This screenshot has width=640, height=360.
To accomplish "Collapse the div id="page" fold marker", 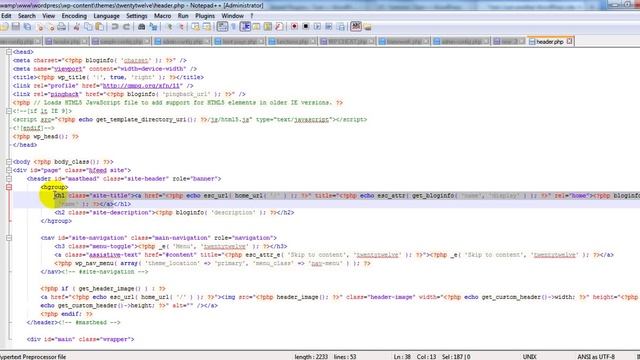I will point(9,170).
